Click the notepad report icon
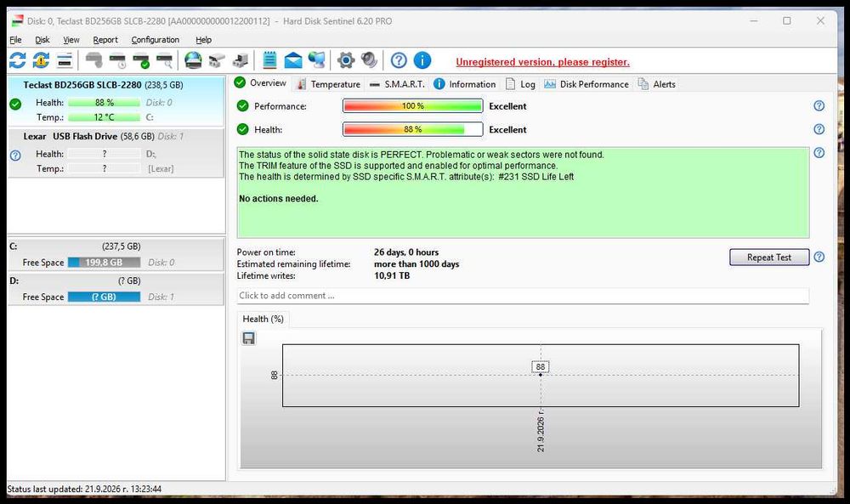The width and height of the screenshot is (850, 504). pos(269,60)
